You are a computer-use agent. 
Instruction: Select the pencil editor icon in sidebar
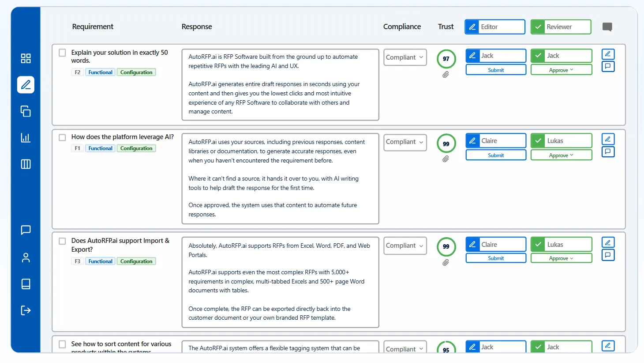coord(26,84)
